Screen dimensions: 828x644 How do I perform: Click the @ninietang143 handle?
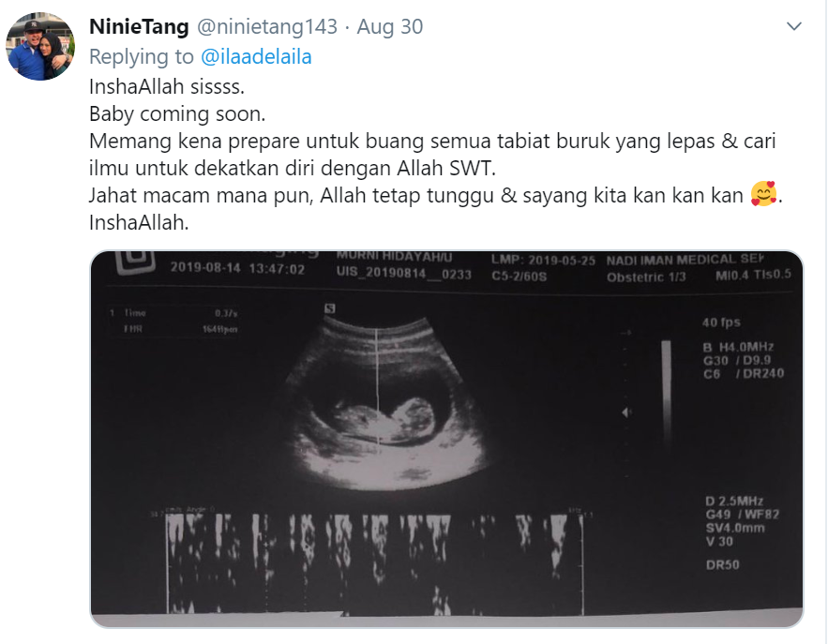pyautogui.click(x=267, y=26)
